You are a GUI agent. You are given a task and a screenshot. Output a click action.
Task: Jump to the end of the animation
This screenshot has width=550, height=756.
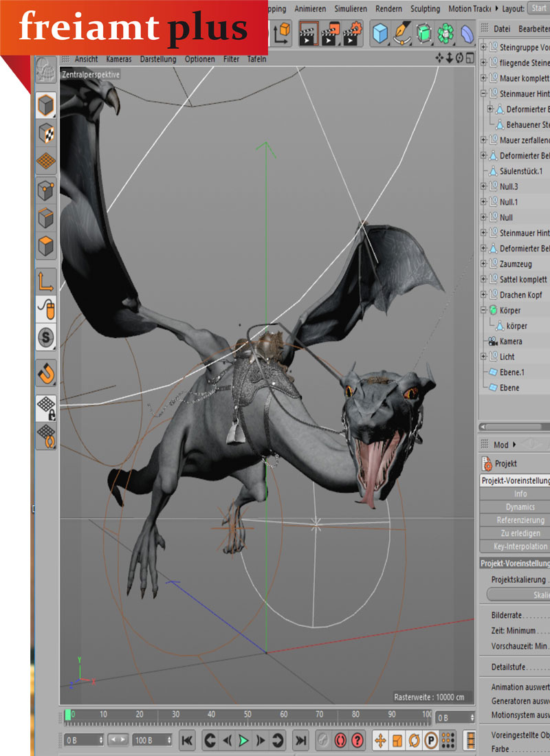(x=300, y=740)
